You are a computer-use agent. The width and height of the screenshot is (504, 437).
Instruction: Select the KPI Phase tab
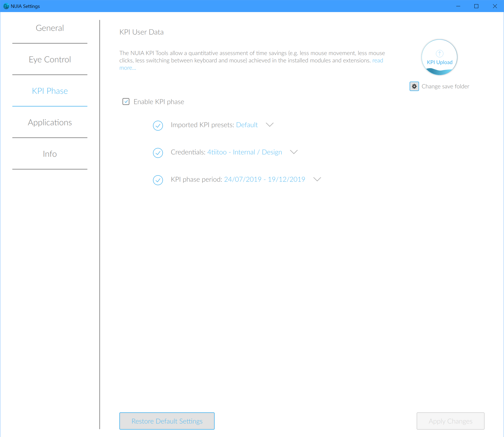point(50,91)
